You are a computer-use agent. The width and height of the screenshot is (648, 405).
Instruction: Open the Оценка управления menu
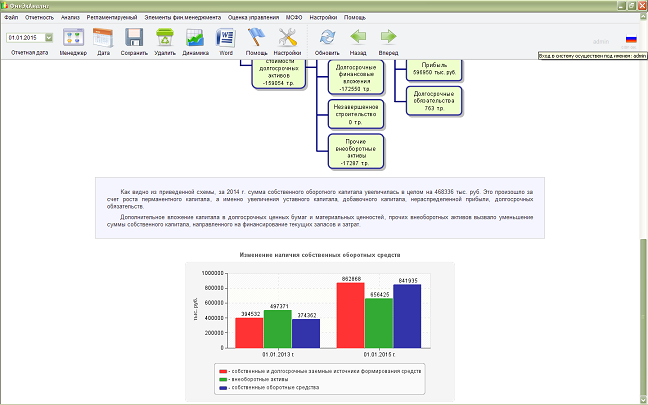(253, 17)
